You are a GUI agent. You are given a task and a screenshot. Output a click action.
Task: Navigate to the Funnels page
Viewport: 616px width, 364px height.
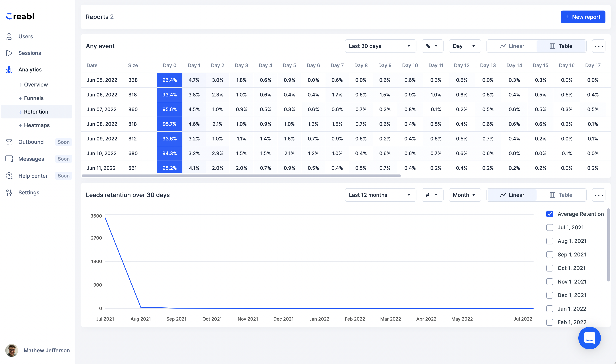point(34,98)
